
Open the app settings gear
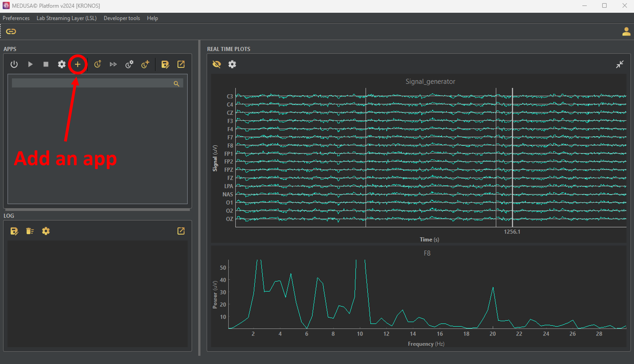62,64
